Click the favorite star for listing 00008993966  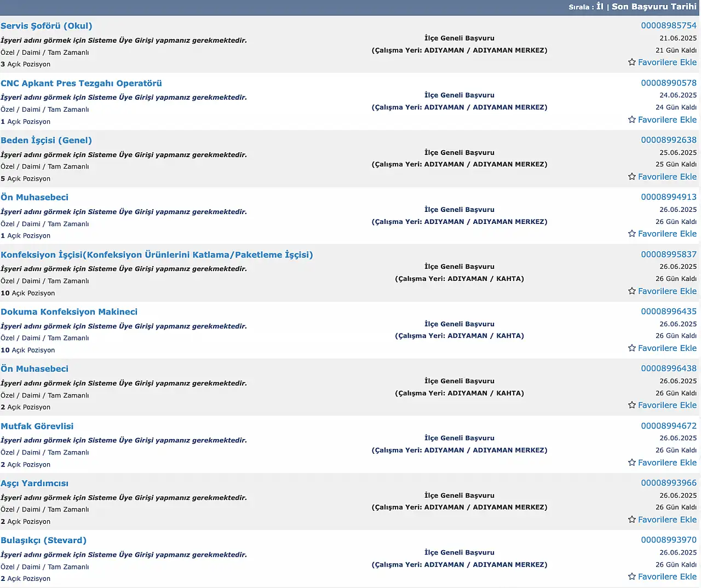click(632, 520)
